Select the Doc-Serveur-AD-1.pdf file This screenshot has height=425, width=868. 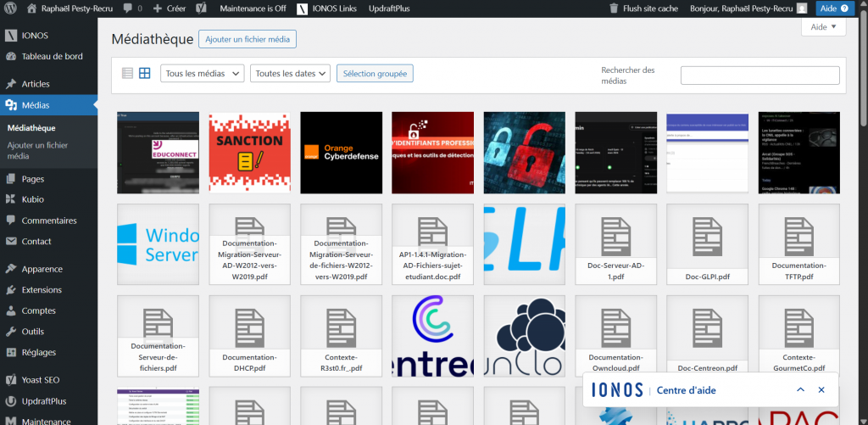point(615,244)
